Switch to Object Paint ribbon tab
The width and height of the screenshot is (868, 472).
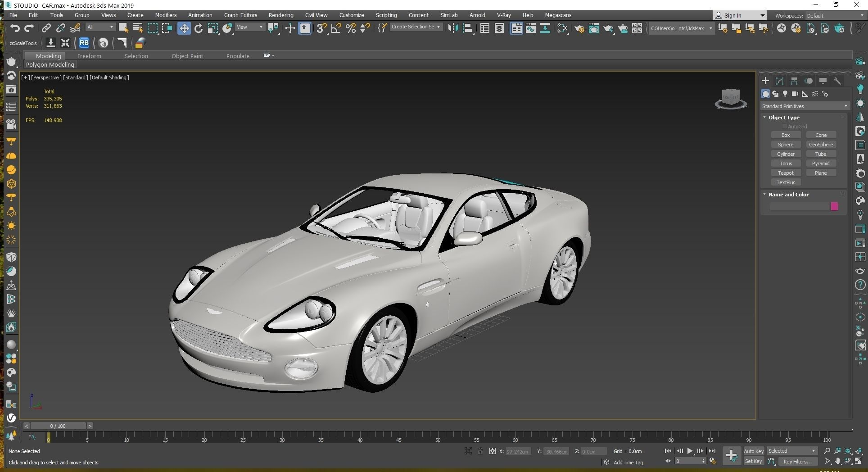click(x=187, y=56)
